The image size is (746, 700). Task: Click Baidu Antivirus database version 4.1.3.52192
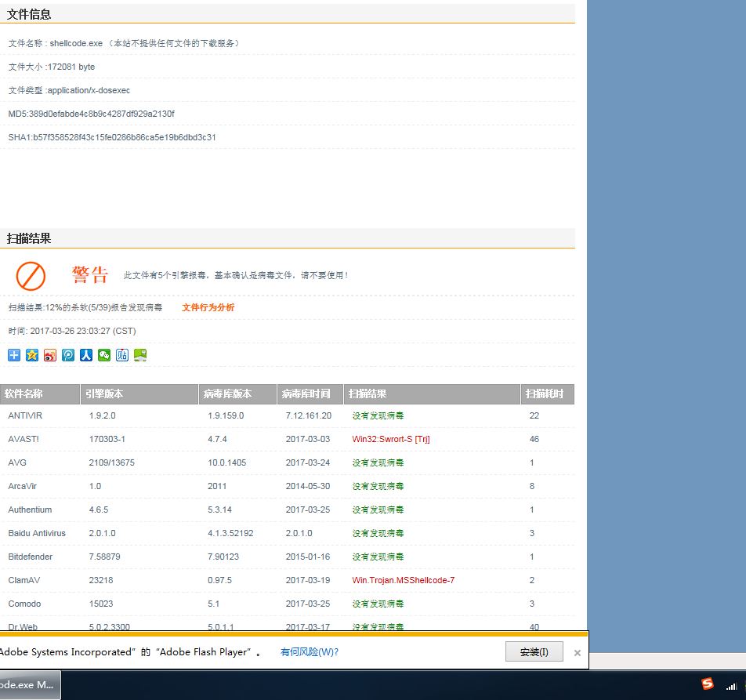[x=230, y=533]
